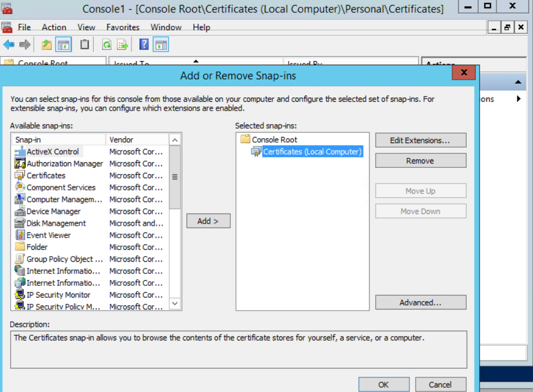
Task: Click the Back arrow toolbar icon
Action: point(9,45)
